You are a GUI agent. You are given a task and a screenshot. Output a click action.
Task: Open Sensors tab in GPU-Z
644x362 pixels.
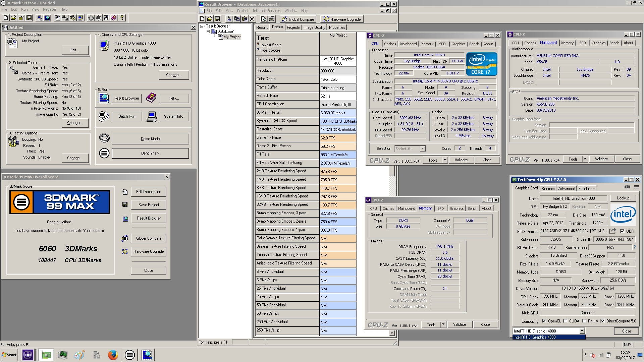(548, 189)
